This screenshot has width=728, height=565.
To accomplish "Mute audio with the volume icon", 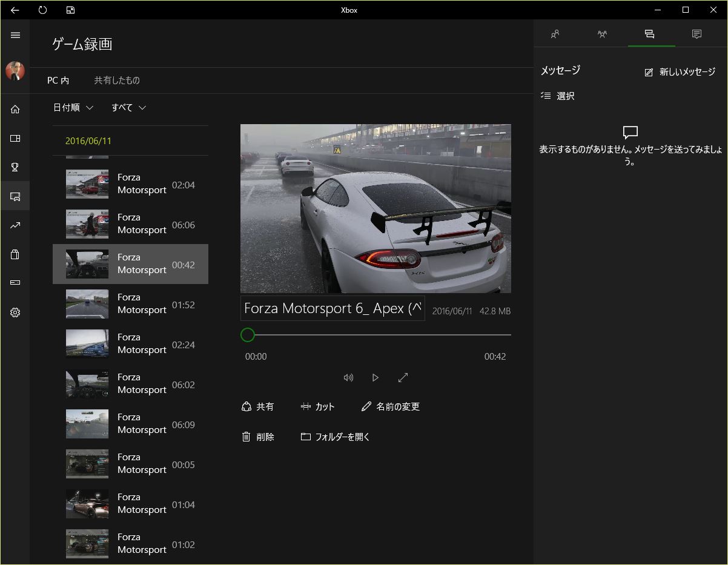I will click(348, 377).
